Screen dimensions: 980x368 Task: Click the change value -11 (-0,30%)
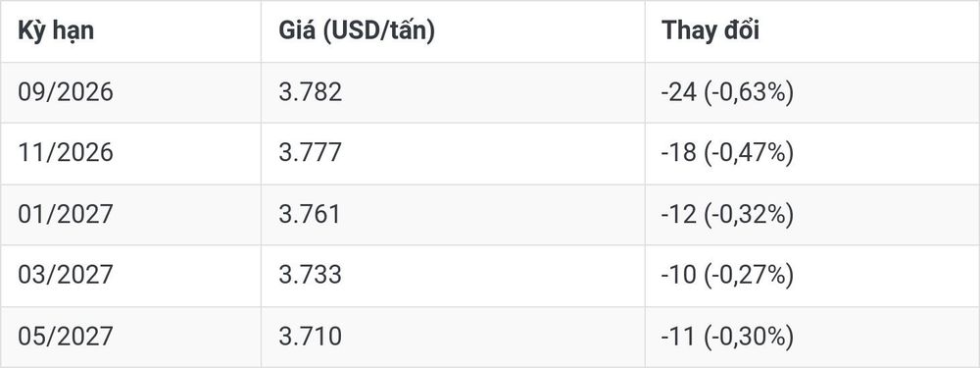click(727, 337)
